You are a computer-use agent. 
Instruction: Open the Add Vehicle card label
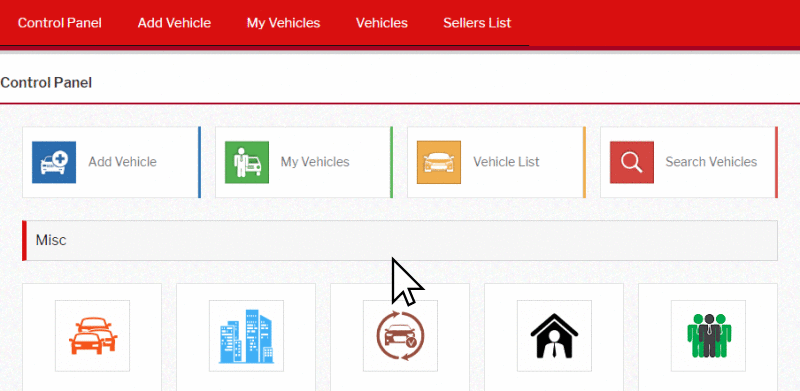click(122, 162)
